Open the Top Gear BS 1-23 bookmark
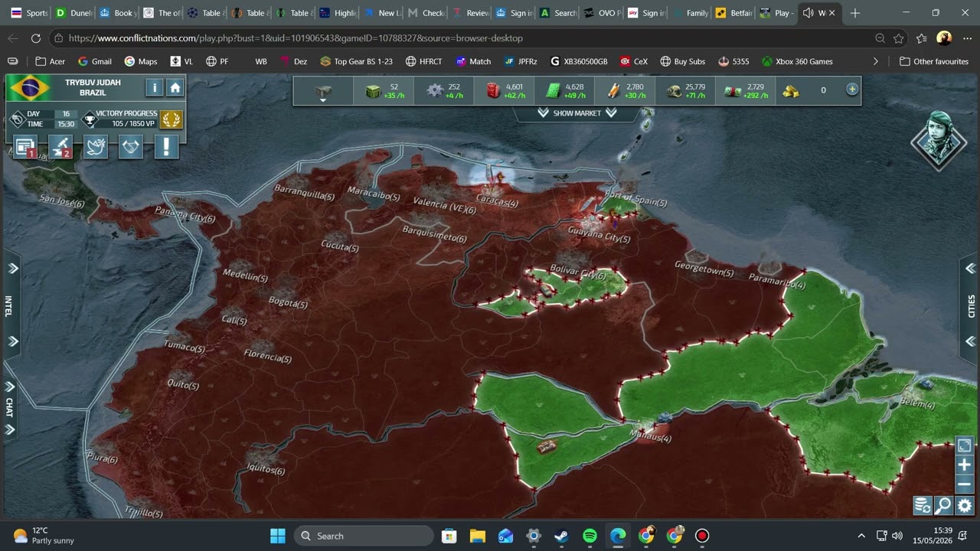The width and height of the screenshot is (980, 551). (356, 61)
